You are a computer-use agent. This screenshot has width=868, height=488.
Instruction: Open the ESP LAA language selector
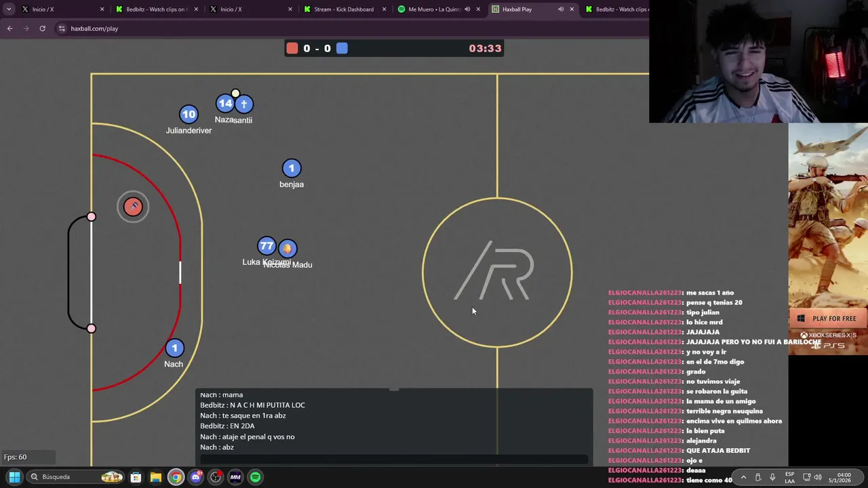coord(789,477)
